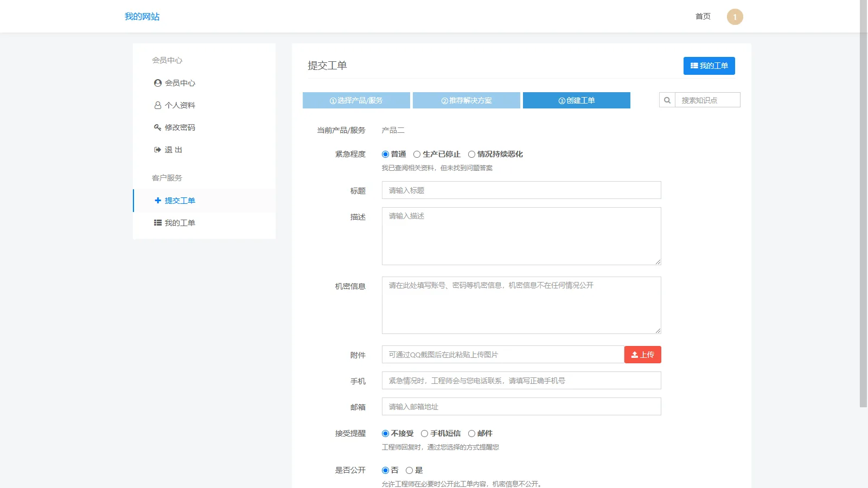Click the 我的网站 site logo

click(142, 16)
